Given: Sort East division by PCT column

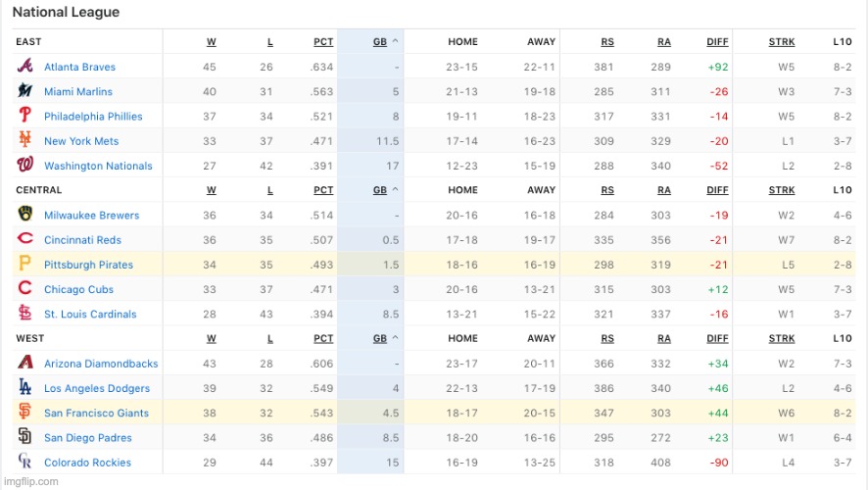Looking at the screenshot, I should coord(323,42).
